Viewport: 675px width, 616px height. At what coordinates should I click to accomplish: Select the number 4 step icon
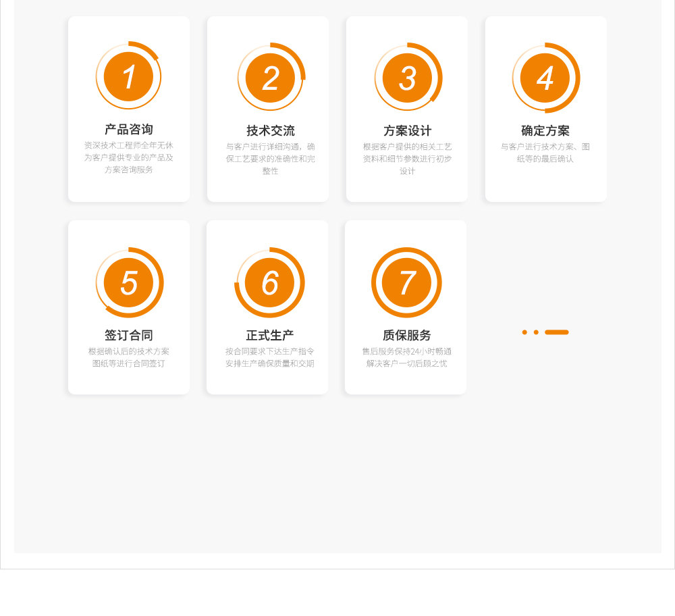(545, 78)
